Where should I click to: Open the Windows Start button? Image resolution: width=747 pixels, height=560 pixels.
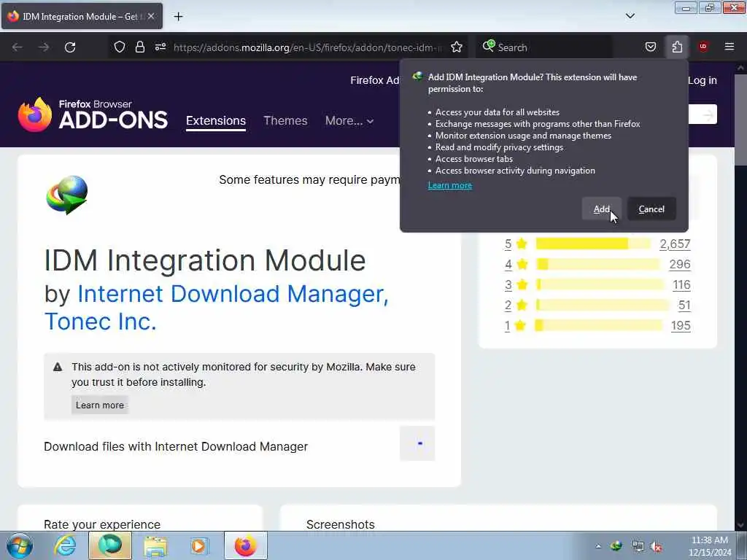point(19,545)
